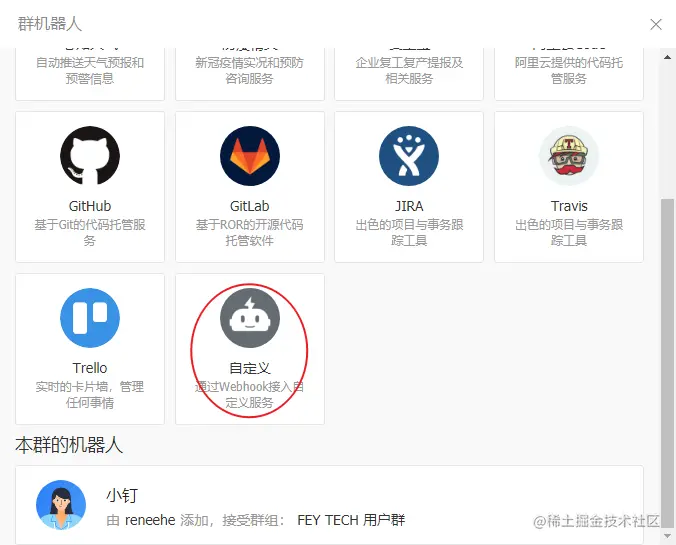
Task: Click '由 reneehe 添加' text
Action: 157,520
